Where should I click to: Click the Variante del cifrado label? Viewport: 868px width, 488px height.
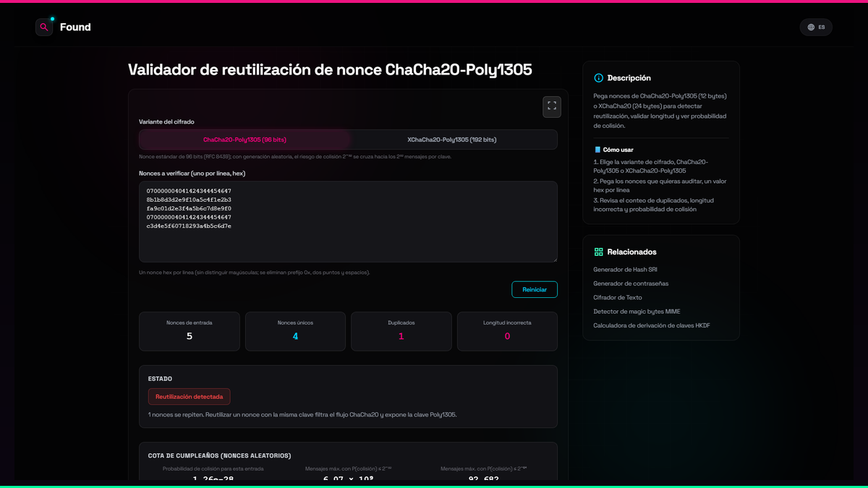(166, 121)
